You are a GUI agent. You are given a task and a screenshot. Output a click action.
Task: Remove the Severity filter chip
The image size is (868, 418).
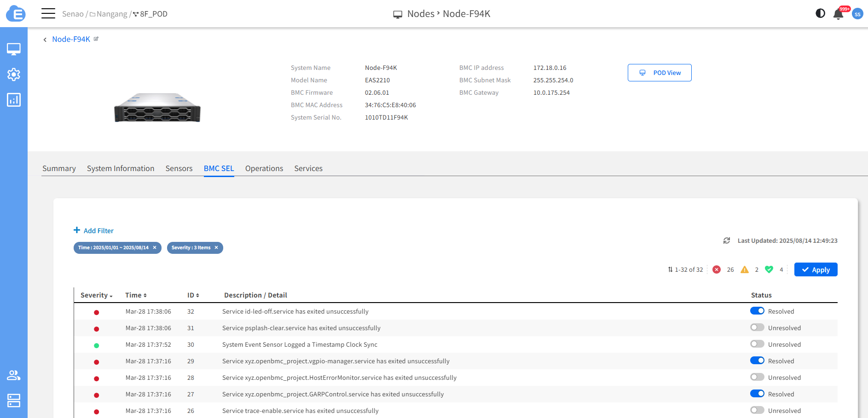pos(216,248)
